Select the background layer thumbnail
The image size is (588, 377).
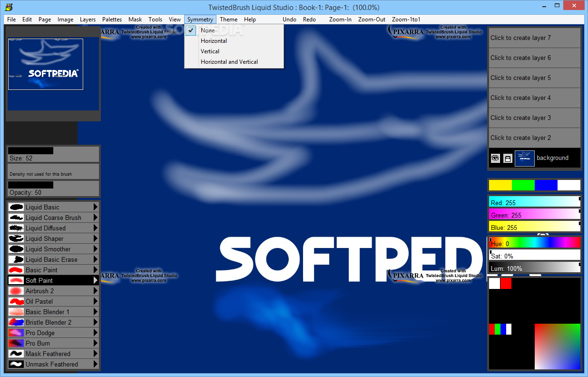[x=525, y=159]
